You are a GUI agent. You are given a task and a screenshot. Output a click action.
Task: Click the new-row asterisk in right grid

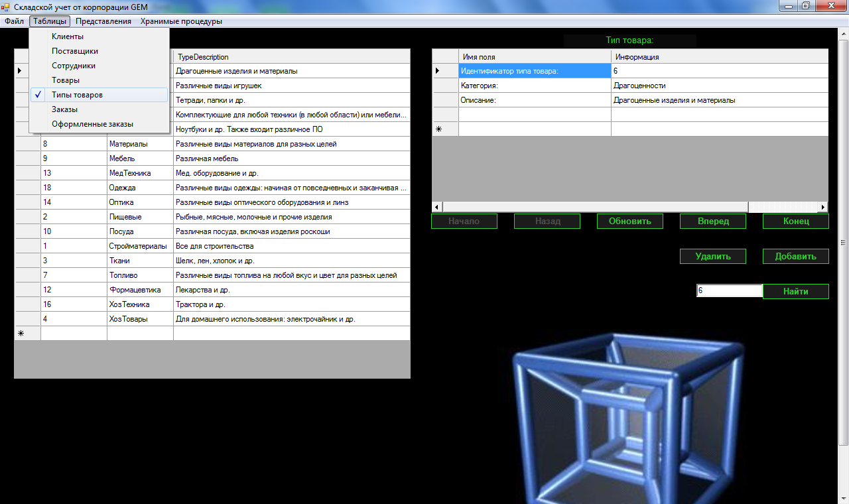pyautogui.click(x=438, y=129)
